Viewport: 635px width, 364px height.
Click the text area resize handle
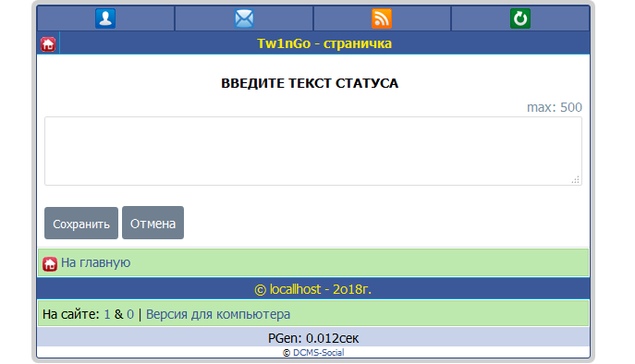(576, 180)
